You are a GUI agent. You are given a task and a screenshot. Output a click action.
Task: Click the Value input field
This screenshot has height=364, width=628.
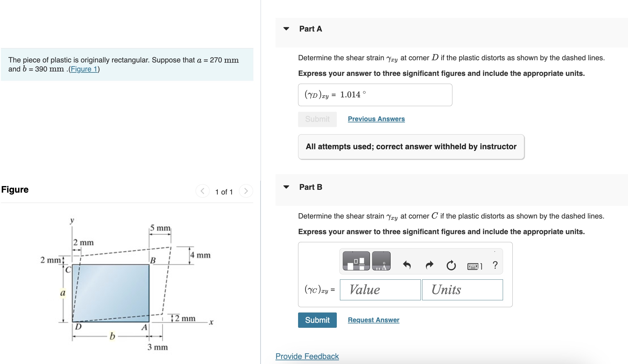380,290
